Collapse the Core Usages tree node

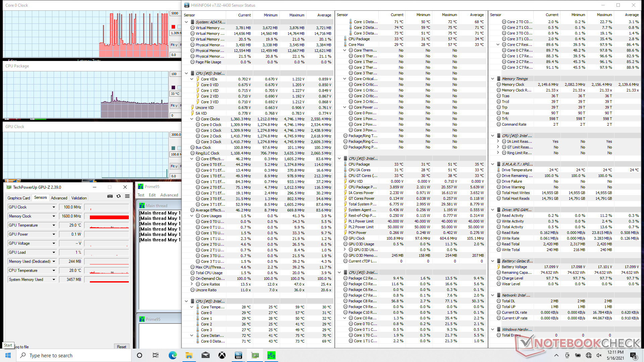point(192,216)
